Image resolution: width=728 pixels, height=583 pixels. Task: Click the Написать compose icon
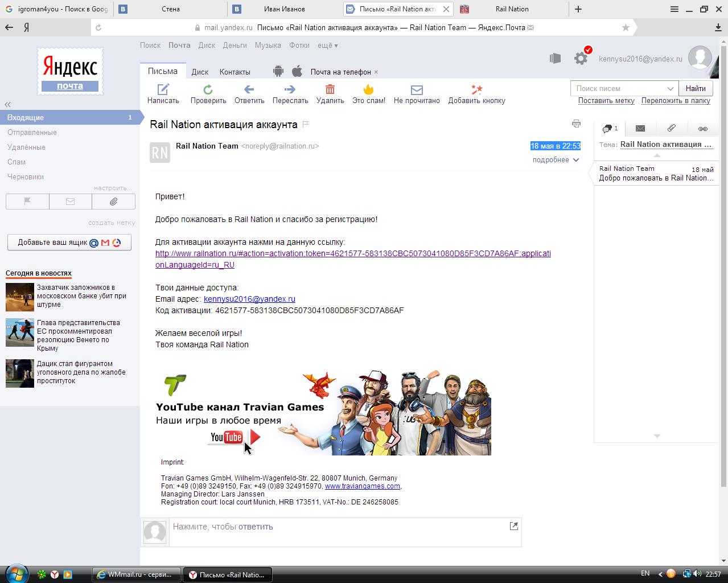click(x=163, y=89)
